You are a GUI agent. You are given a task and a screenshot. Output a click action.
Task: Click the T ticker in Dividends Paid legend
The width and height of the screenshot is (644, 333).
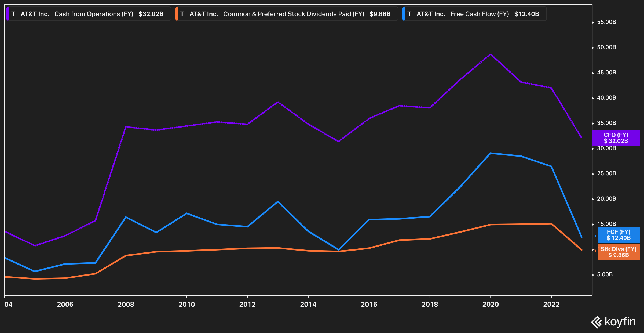[x=182, y=14]
